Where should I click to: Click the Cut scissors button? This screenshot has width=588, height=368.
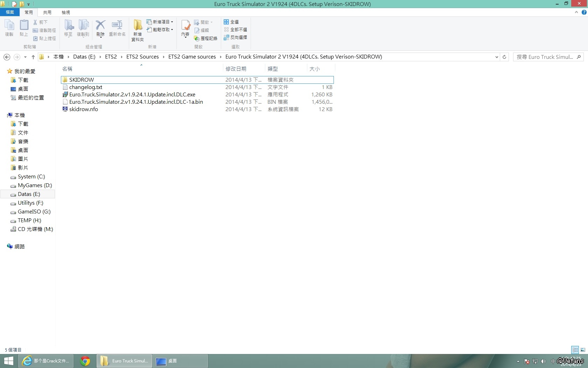[40, 22]
